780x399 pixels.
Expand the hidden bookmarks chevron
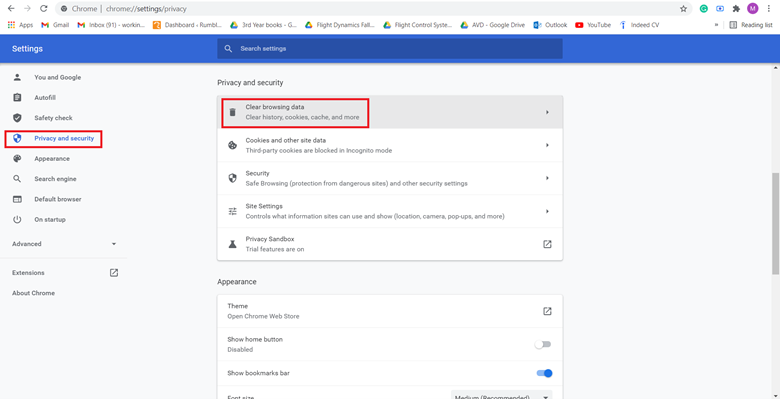[x=716, y=25]
